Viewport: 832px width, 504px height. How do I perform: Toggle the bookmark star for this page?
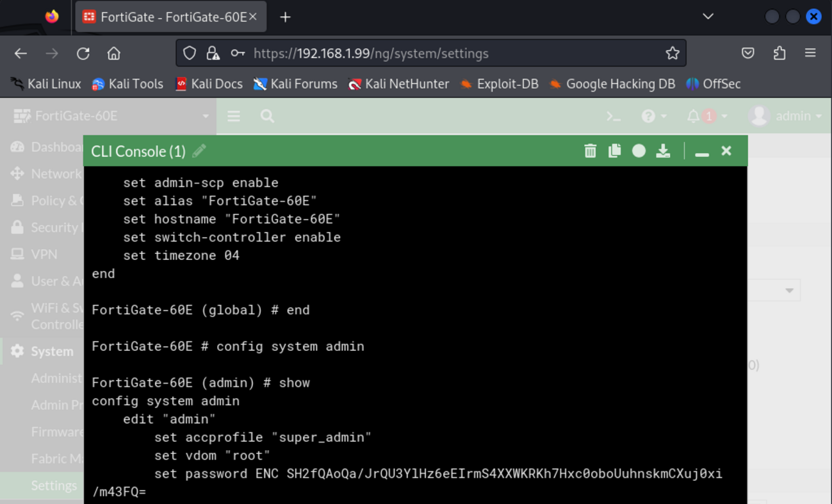click(x=673, y=54)
